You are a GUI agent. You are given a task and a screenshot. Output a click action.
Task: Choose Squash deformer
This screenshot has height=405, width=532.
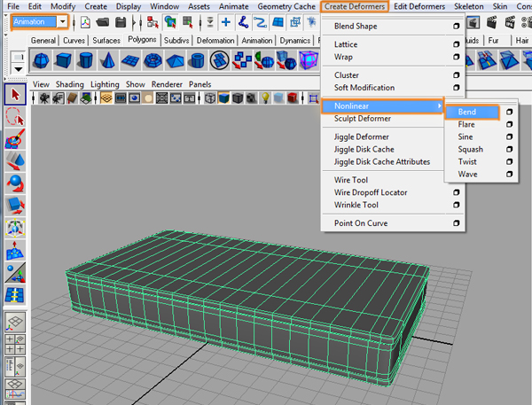coord(470,149)
